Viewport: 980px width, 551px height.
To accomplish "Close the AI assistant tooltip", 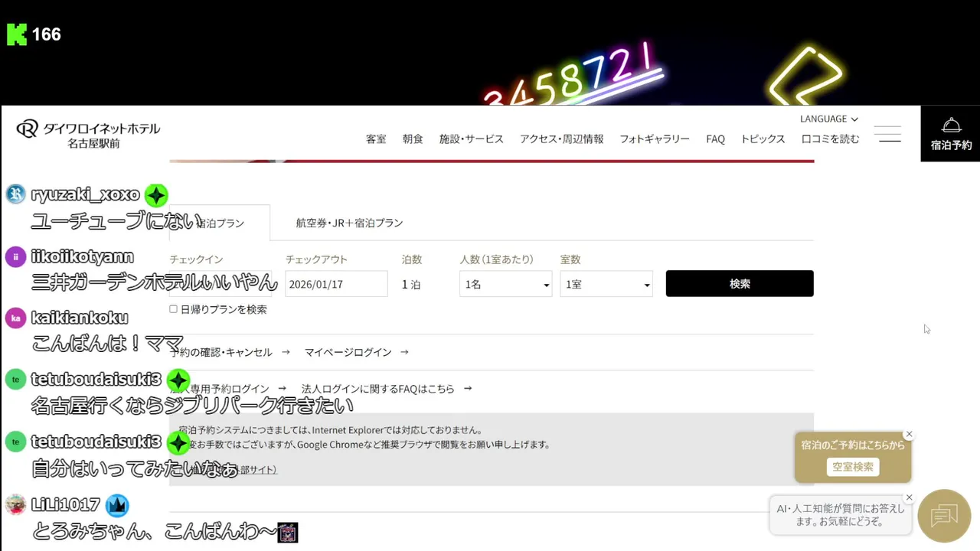I will (x=909, y=497).
